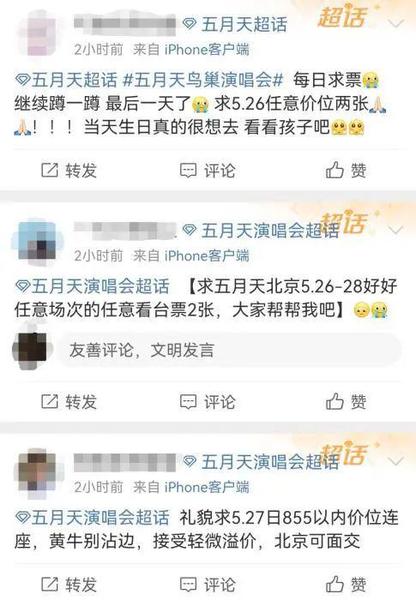This screenshot has height=600, width=416.
Task: Expand the third post's chevron menu
Action: pos(395,461)
